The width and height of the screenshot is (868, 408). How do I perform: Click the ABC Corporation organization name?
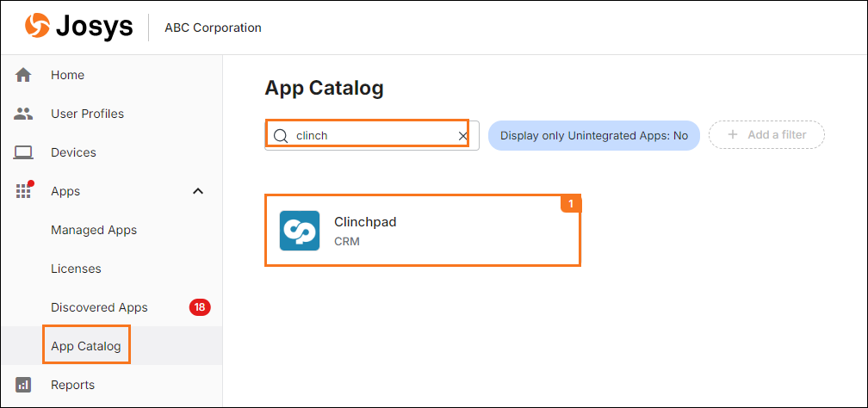[214, 28]
